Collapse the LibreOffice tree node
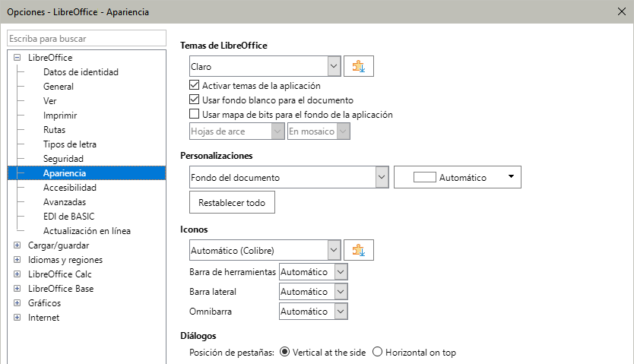This screenshot has height=364, width=634. point(17,58)
